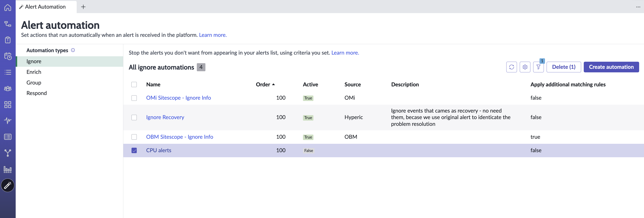Open the CPU alerts automation
644x218 pixels.
point(159,150)
